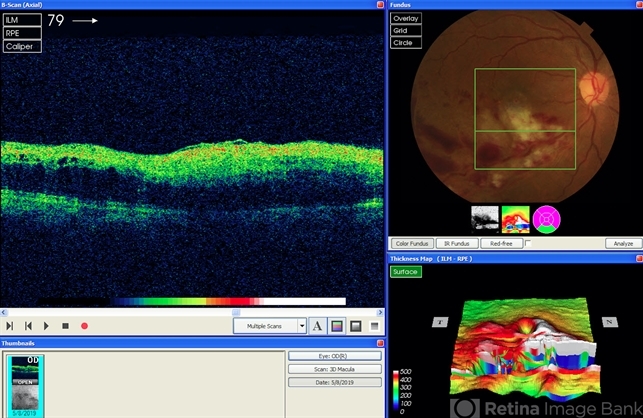Select the color display mode icon

coord(336,325)
